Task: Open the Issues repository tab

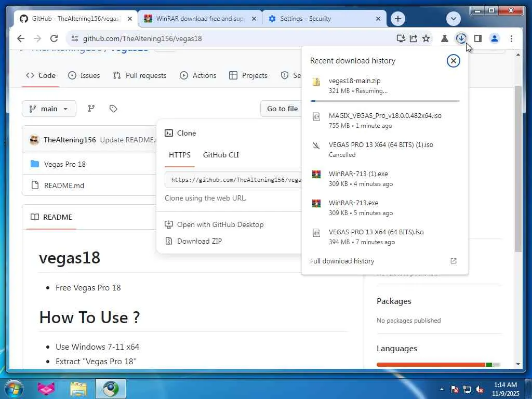Action: [x=84, y=75]
